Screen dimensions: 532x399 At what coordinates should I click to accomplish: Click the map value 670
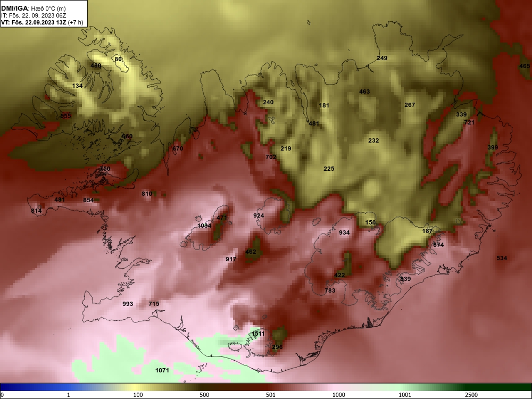(178, 148)
